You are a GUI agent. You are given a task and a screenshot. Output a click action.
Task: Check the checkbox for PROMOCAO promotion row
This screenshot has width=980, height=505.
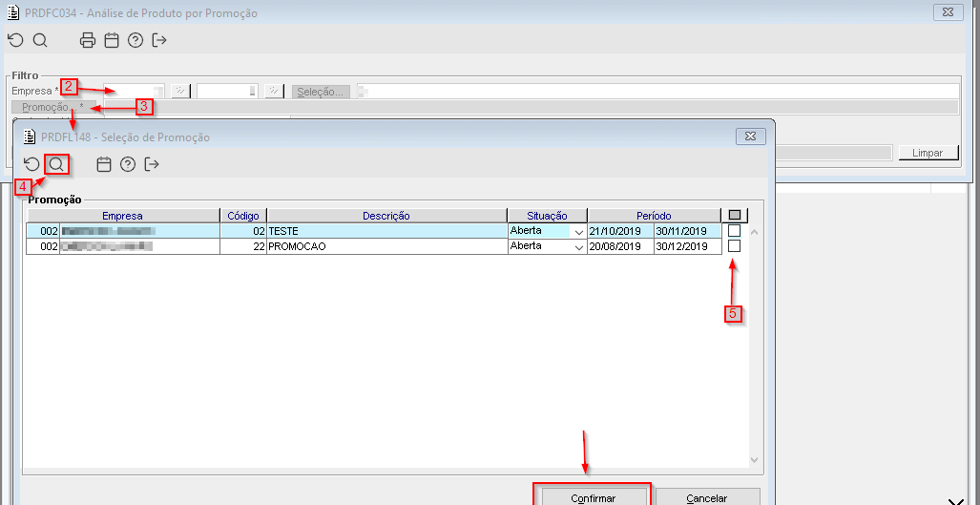735,246
